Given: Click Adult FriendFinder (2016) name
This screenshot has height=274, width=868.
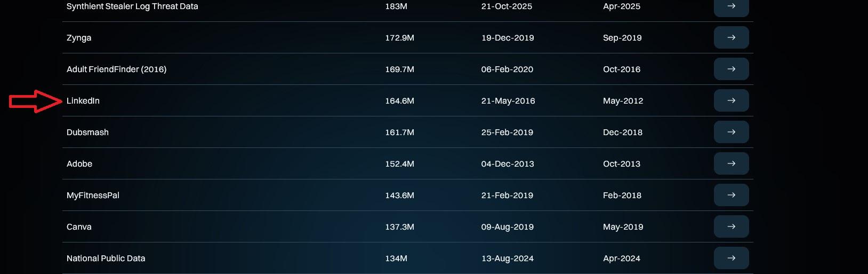Looking at the screenshot, I should 116,69.
